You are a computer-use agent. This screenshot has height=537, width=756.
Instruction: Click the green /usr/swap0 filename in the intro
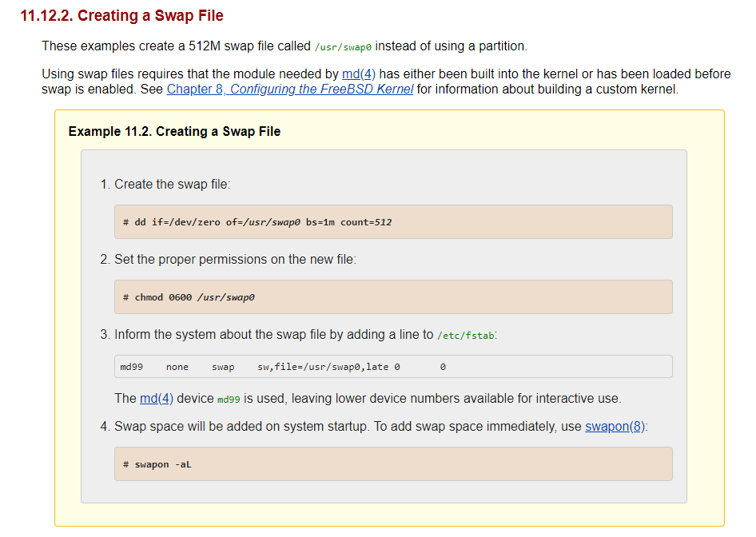coord(344,46)
